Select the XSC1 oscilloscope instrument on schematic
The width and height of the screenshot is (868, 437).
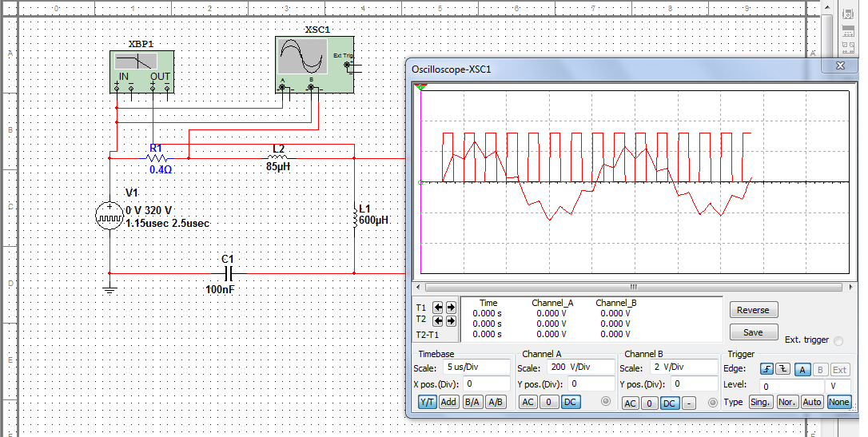(x=314, y=66)
